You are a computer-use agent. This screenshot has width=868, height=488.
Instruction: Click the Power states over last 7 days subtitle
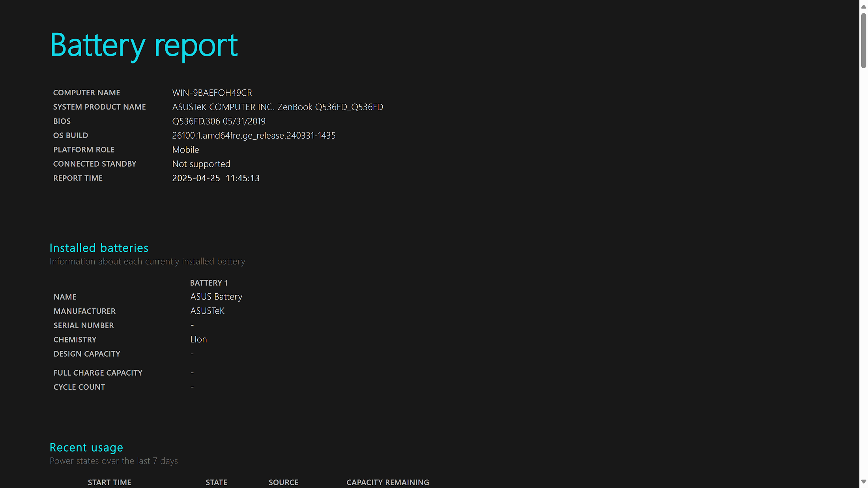(x=114, y=461)
